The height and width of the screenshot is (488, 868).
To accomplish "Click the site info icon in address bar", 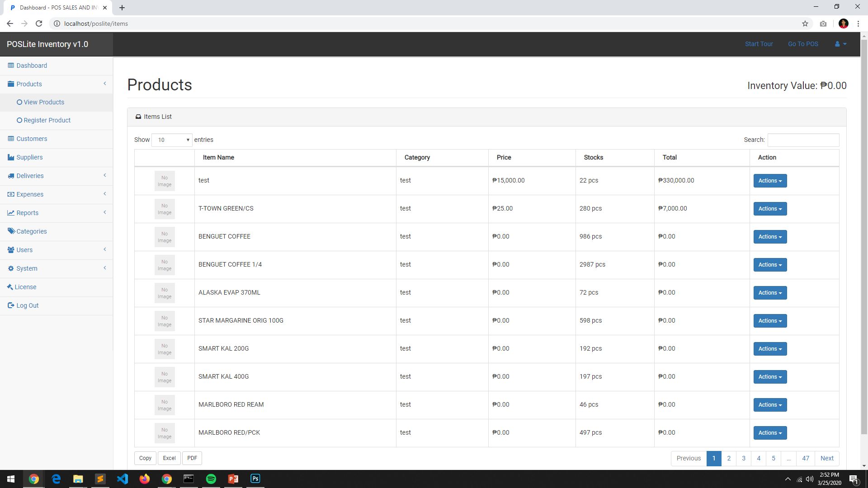I will (x=57, y=23).
